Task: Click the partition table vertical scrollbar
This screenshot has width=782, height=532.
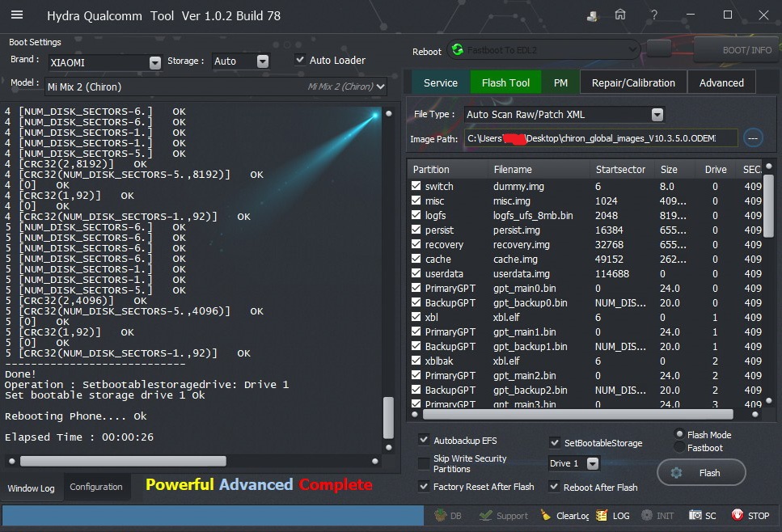Action: pyautogui.click(x=768, y=206)
